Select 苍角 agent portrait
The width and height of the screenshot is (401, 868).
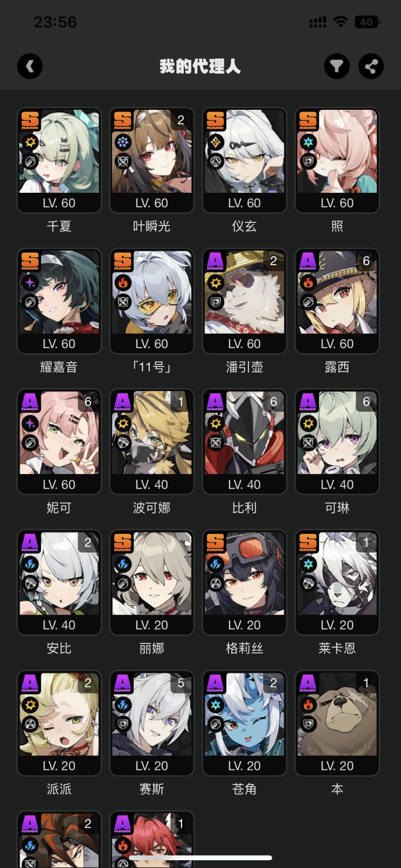(244, 714)
